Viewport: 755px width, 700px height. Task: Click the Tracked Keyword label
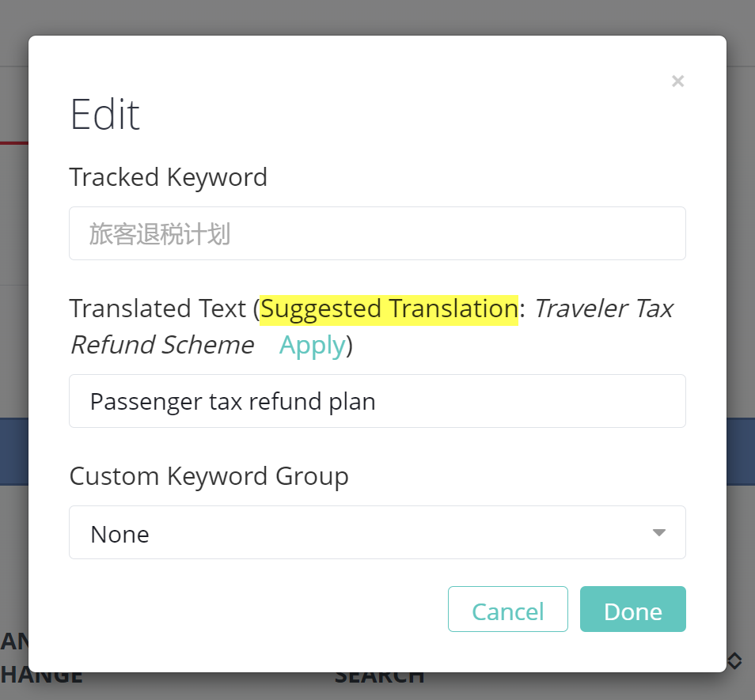168,177
